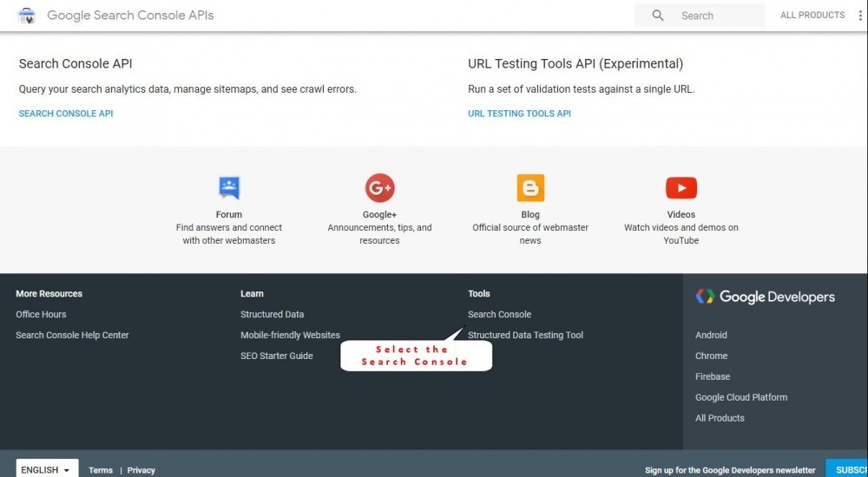Click 'Watch videos and demos on YouTube' text
The height and width of the screenshot is (477, 868).
coord(681,234)
